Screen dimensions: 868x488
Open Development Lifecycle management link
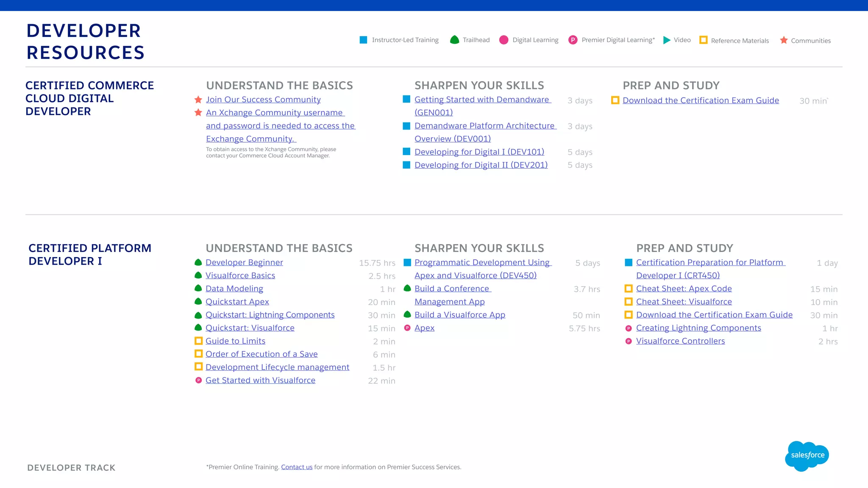(277, 367)
